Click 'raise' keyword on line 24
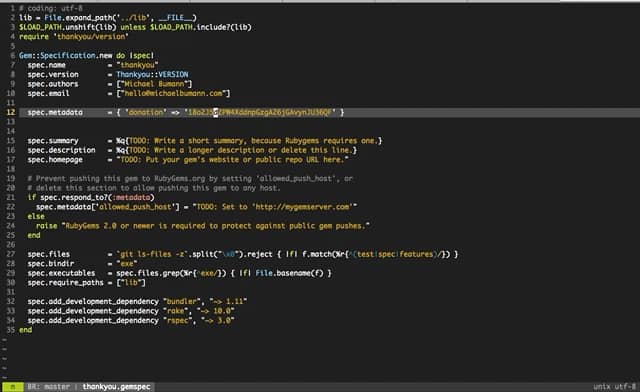This screenshot has height=392, width=640. tap(47, 226)
